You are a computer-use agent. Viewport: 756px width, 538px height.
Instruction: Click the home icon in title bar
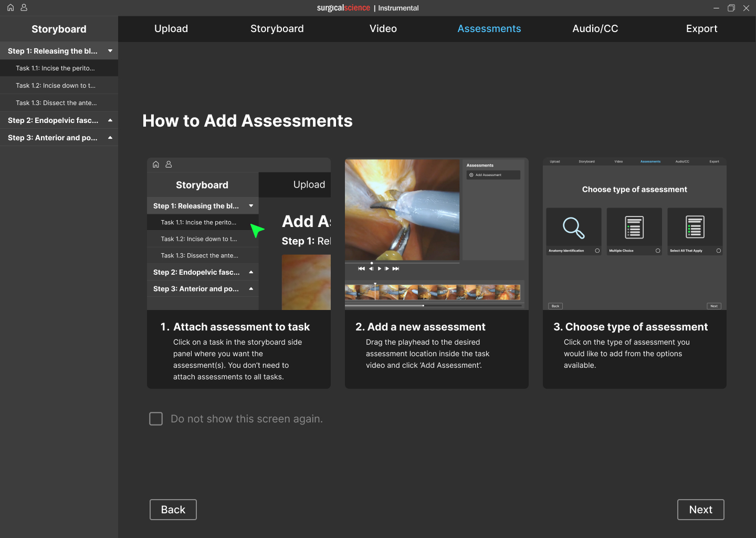pos(10,8)
